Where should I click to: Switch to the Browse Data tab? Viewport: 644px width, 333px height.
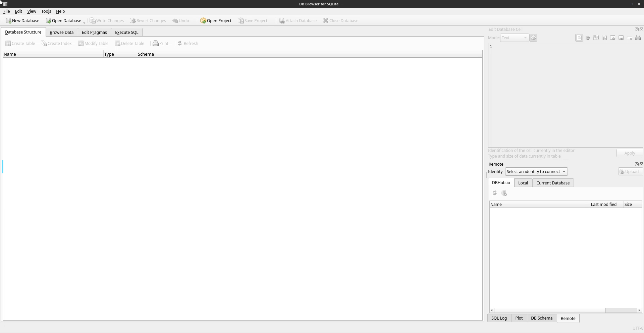click(x=61, y=33)
